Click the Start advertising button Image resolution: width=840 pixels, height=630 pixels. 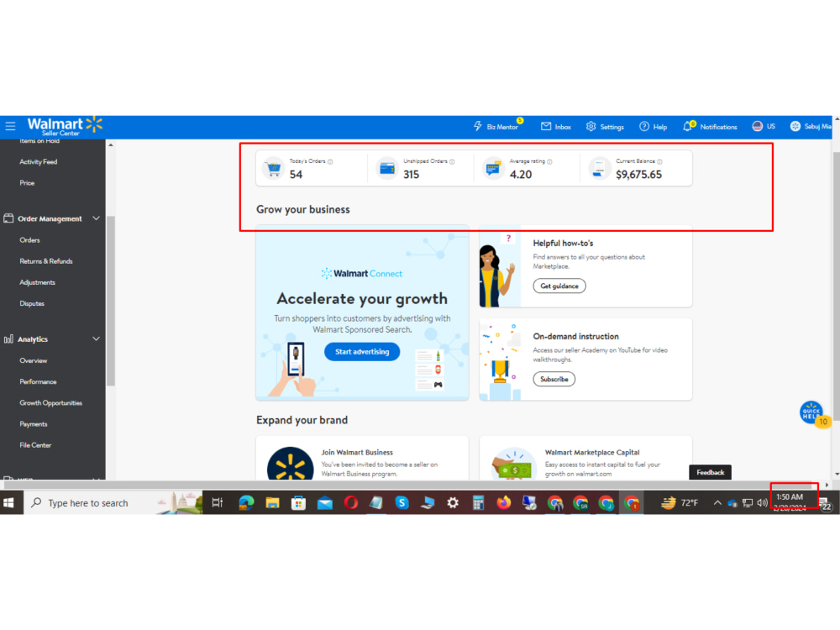pyautogui.click(x=362, y=352)
